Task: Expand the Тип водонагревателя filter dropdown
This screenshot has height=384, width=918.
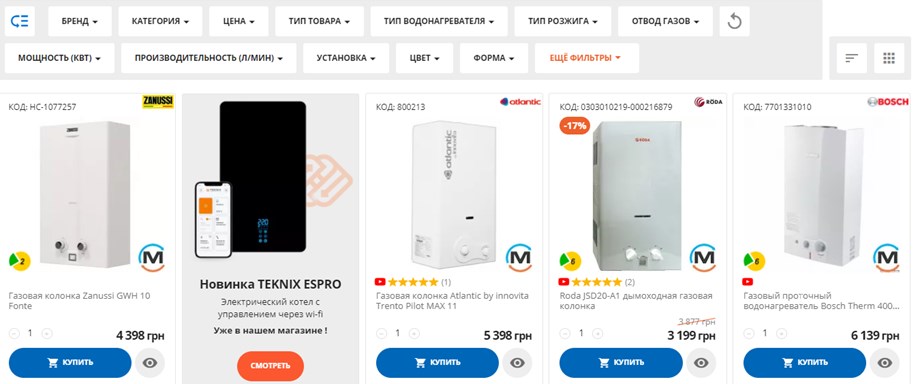Action: pos(439,22)
